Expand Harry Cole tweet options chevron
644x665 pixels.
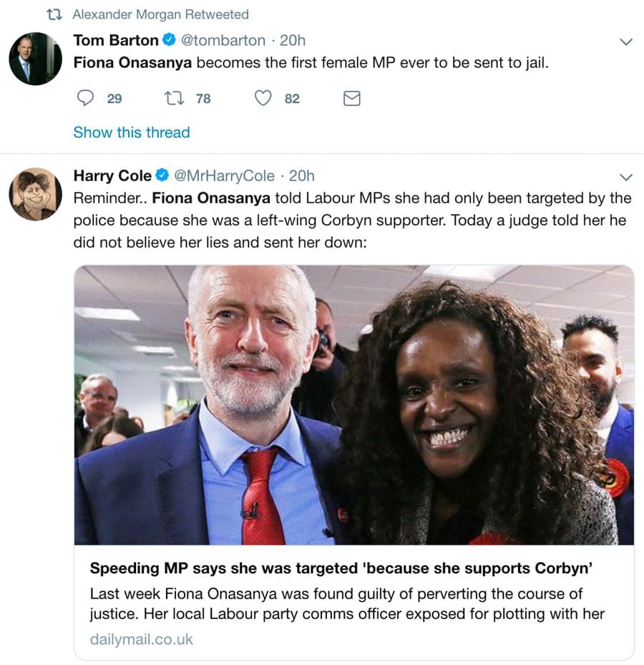coord(625,177)
